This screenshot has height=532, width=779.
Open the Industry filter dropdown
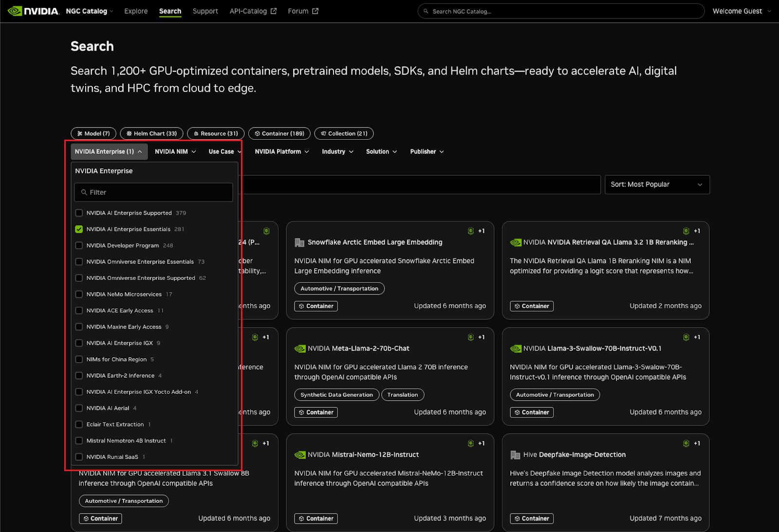[337, 152]
